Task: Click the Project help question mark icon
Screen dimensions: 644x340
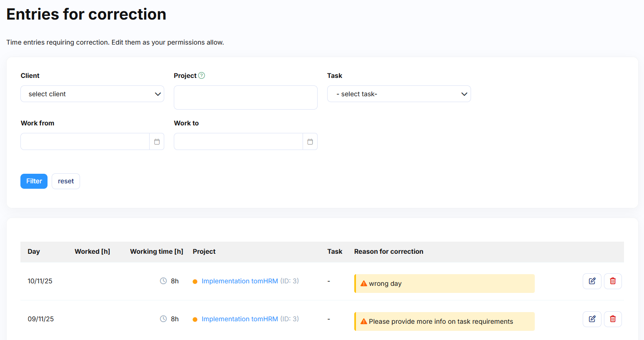Action: pos(202,75)
